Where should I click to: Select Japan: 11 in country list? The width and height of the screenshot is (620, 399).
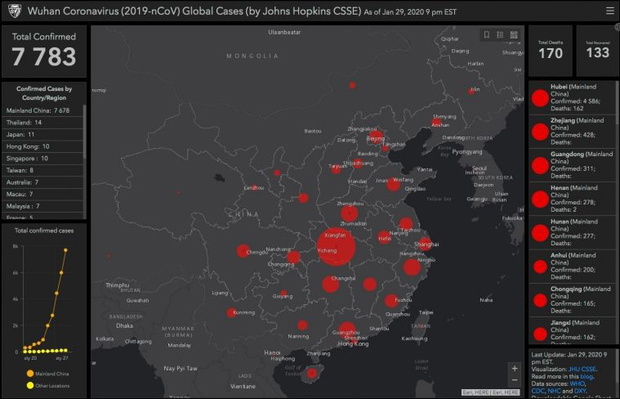point(43,134)
